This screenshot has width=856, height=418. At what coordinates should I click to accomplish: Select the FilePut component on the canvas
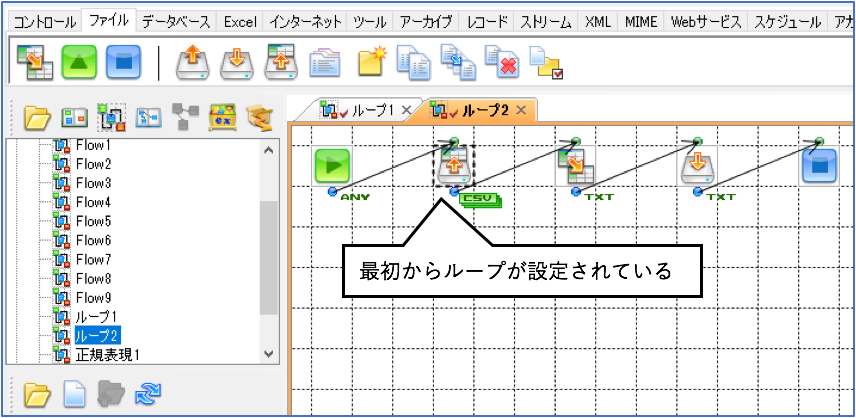pyautogui.click(x=698, y=166)
